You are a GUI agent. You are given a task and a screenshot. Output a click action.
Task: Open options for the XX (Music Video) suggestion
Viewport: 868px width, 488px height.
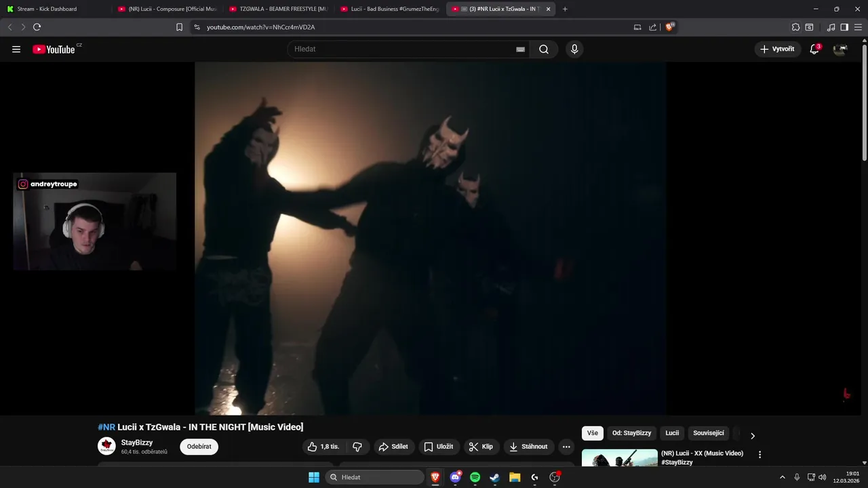(759, 455)
